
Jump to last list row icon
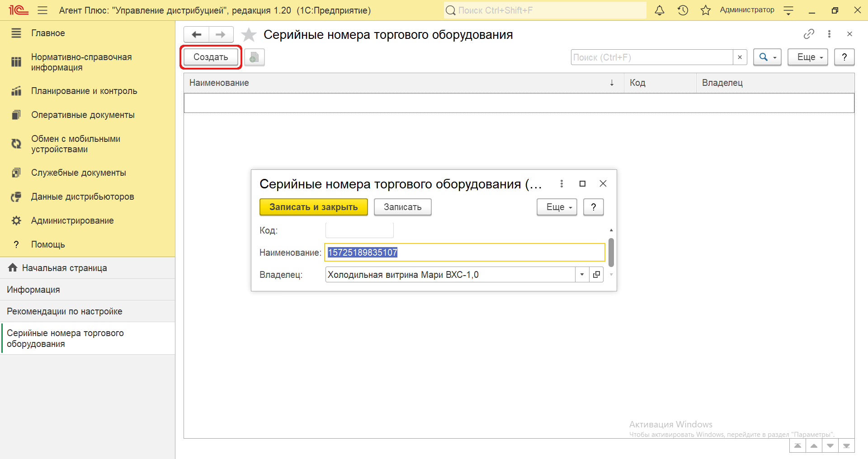click(846, 446)
